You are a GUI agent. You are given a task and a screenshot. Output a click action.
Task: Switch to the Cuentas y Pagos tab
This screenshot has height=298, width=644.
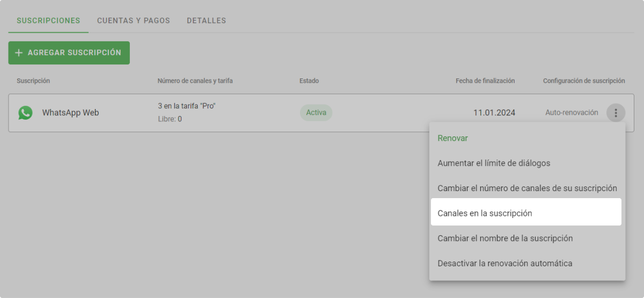pos(134,20)
